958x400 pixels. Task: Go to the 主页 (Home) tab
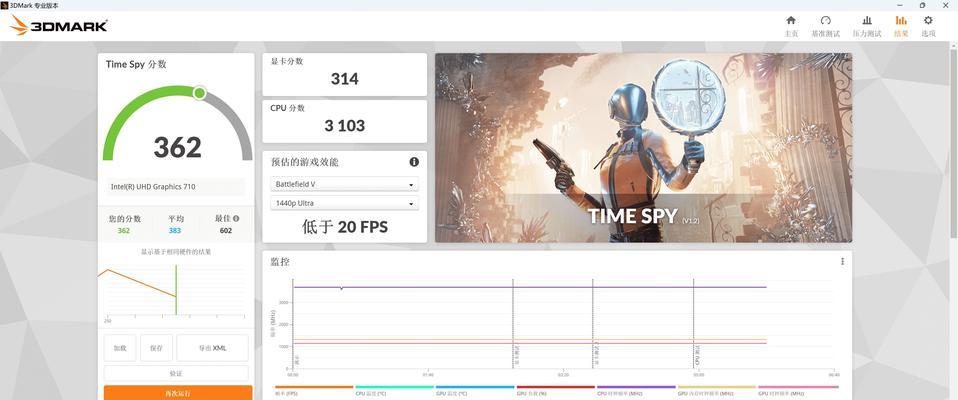coord(791,26)
